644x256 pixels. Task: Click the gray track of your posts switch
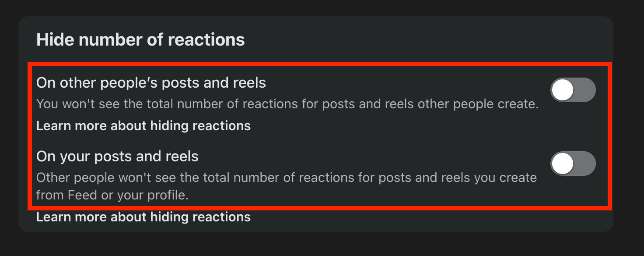coord(585,164)
